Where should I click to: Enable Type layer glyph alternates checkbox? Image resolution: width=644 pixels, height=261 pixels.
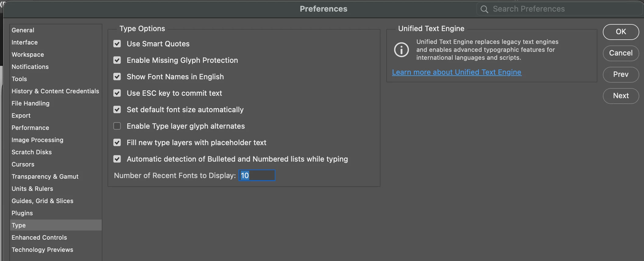[x=117, y=126]
